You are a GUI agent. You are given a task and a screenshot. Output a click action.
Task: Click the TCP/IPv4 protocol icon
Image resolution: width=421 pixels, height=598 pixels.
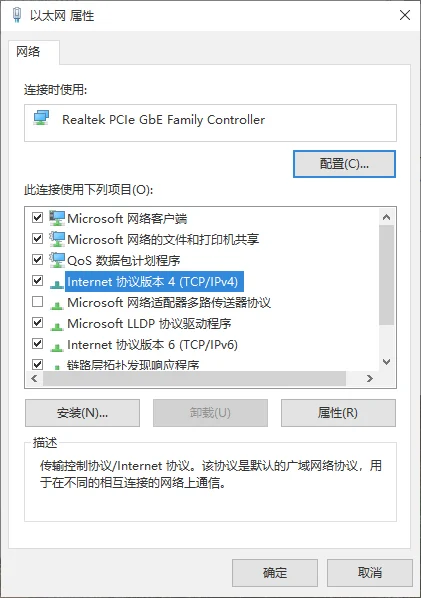tap(57, 283)
